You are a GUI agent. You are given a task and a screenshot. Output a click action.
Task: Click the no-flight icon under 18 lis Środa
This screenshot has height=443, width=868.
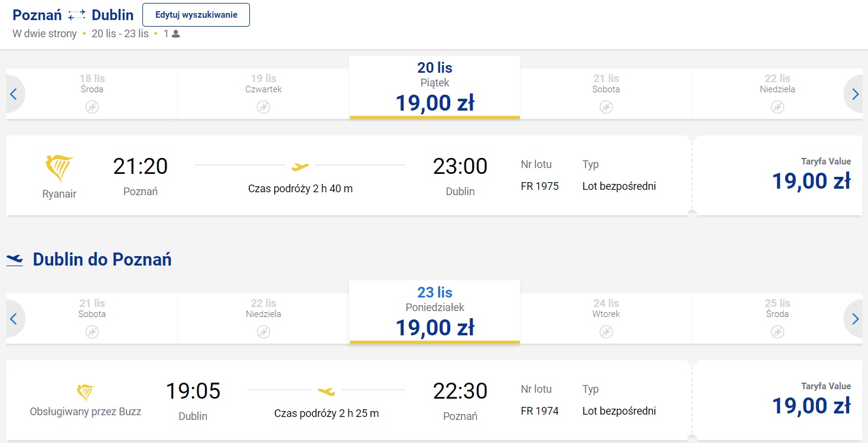point(92,107)
